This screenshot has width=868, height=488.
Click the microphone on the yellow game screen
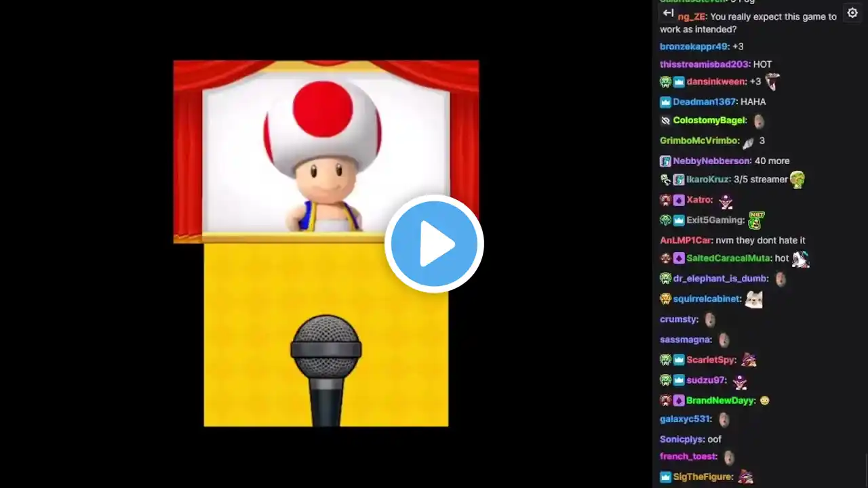point(325,370)
